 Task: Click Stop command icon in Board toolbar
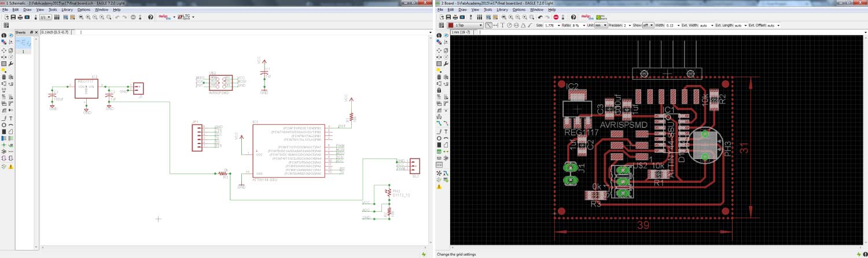click(556, 17)
